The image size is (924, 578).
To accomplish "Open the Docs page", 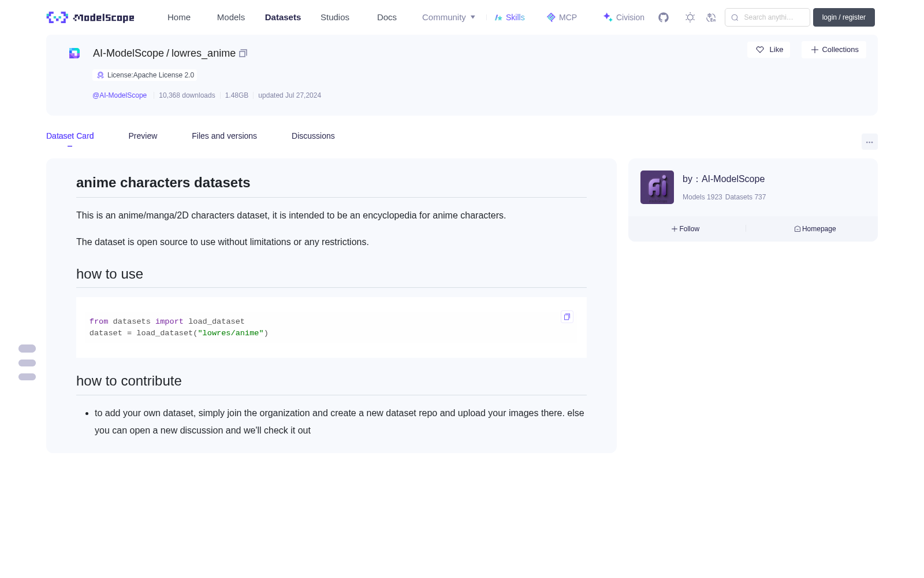I will pyautogui.click(x=387, y=17).
